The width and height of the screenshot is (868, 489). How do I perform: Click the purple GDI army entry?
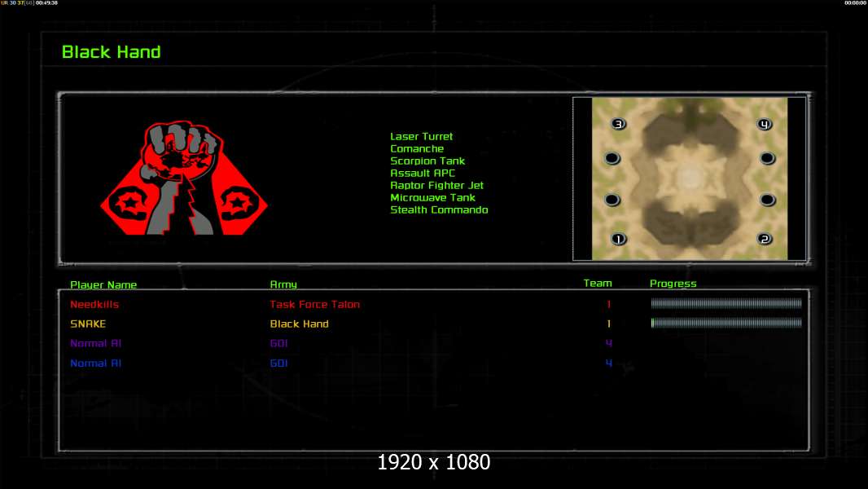pyautogui.click(x=278, y=343)
